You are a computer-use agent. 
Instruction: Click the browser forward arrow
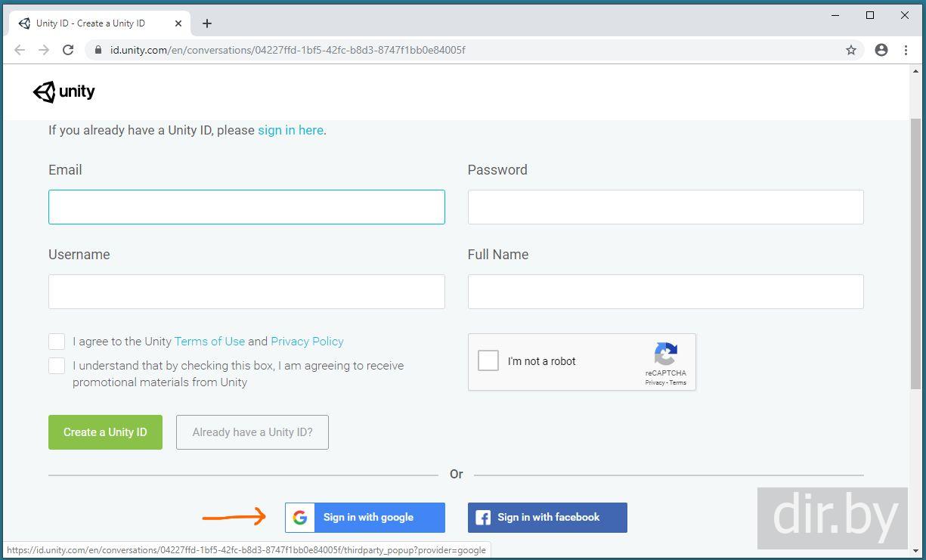click(44, 50)
